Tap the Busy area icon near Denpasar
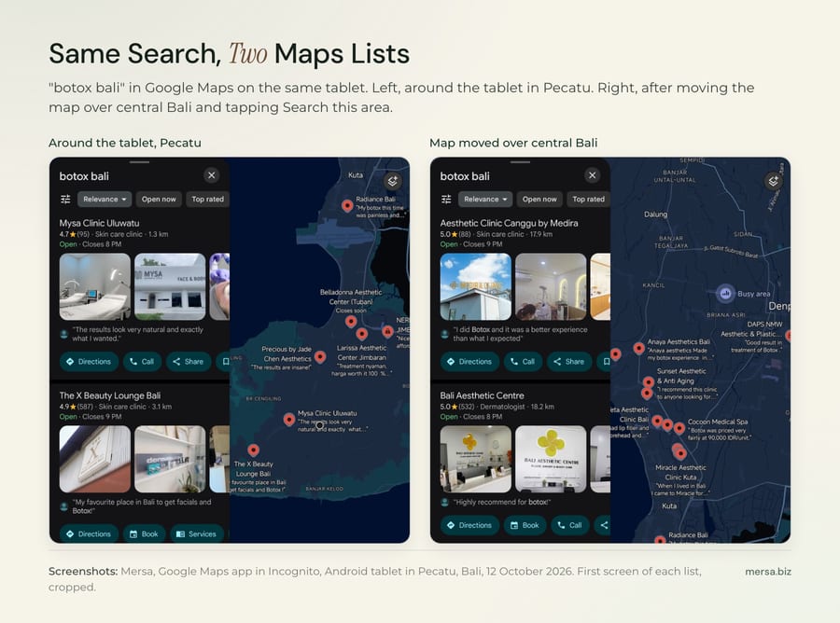This screenshot has width=840, height=623. pyautogui.click(x=726, y=293)
